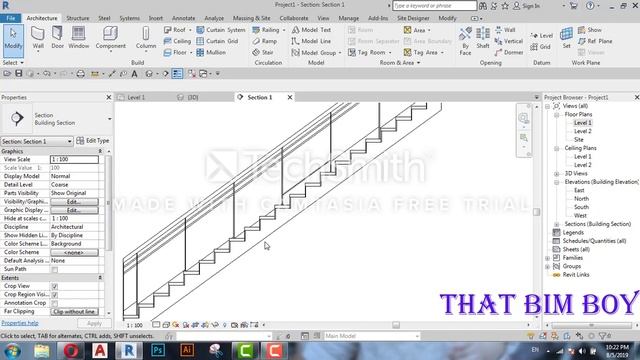Select the By Face opening tool
640x360 pixels.
465,41
